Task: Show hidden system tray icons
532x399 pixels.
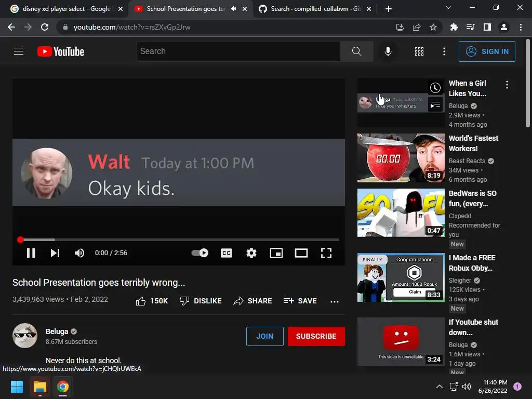Action: 440,387
